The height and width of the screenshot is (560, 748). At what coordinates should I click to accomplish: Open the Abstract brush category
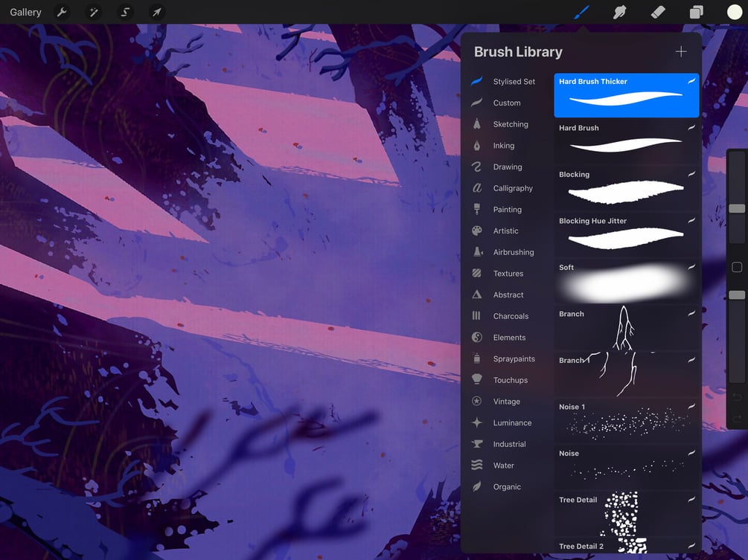(x=505, y=295)
